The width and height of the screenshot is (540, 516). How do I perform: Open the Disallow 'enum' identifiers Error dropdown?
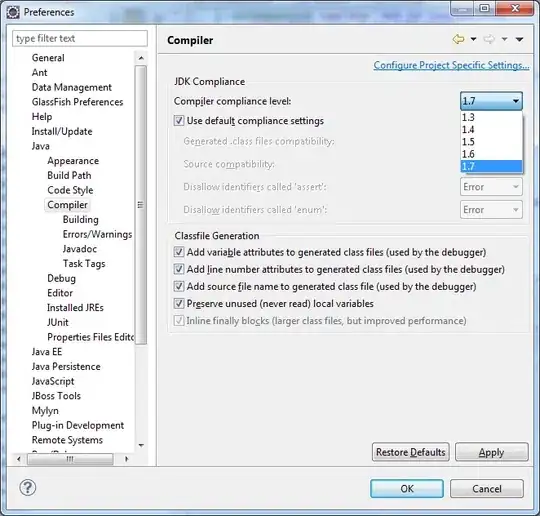tap(491, 210)
